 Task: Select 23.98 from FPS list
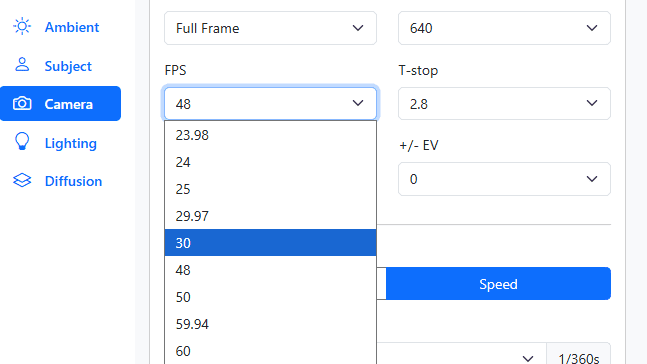pyautogui.click(x=270, y=135)
